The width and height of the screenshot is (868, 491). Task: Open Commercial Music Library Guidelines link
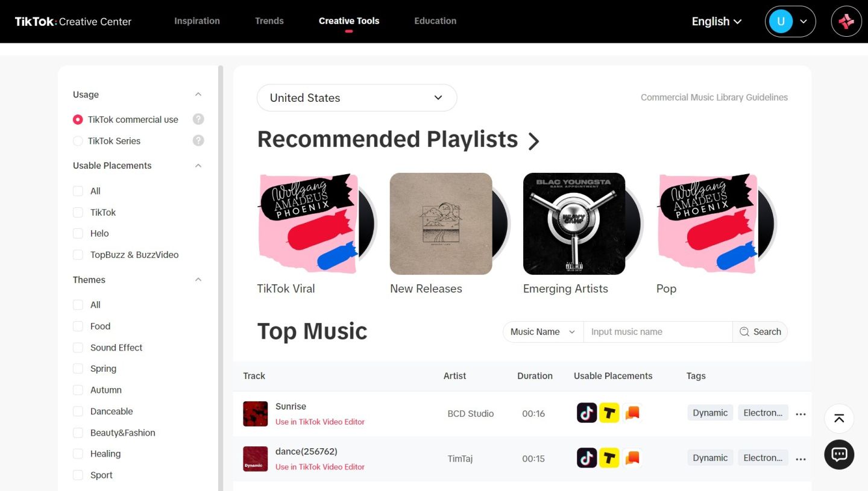714,97
